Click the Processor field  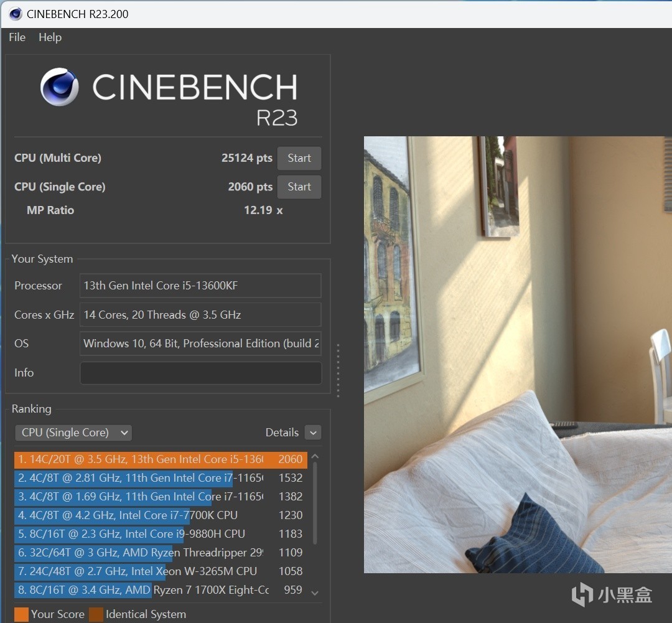(200, 286)
